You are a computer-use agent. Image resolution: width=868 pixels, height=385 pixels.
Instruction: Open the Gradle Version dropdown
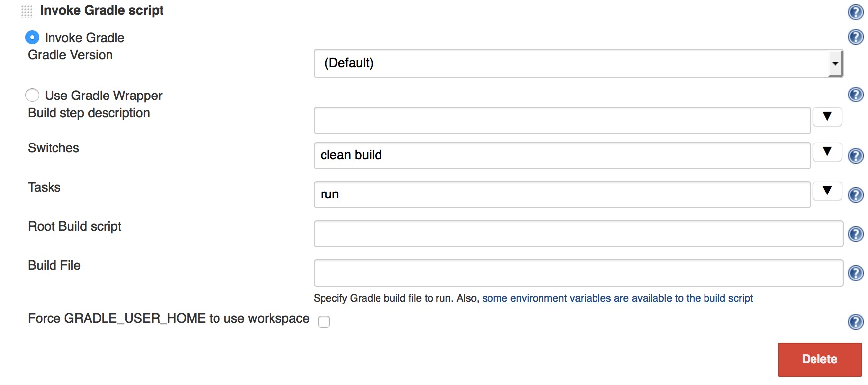click(x=578, y=63)
